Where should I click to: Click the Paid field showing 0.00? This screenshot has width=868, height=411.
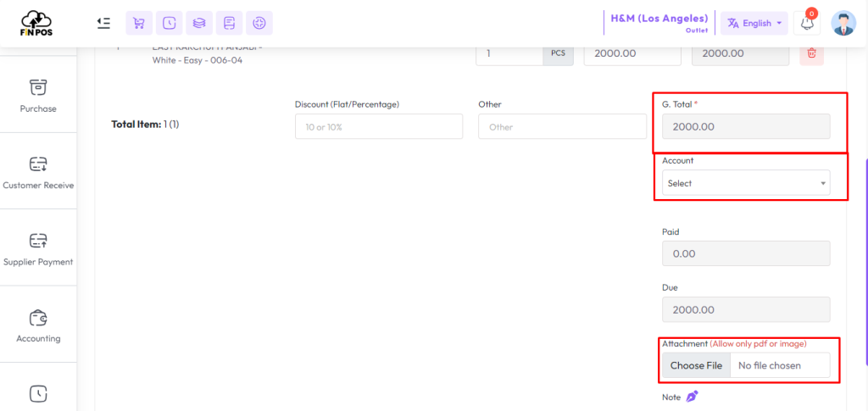(x=746, y=253)
